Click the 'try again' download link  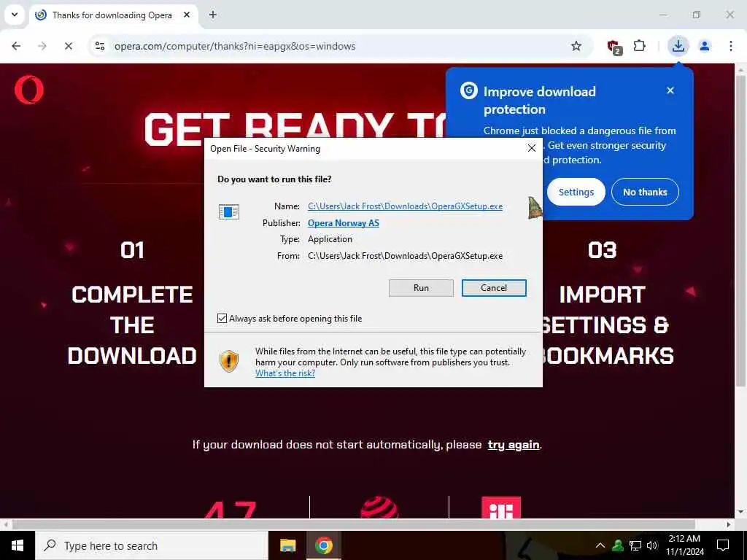[x=514, y=445]
